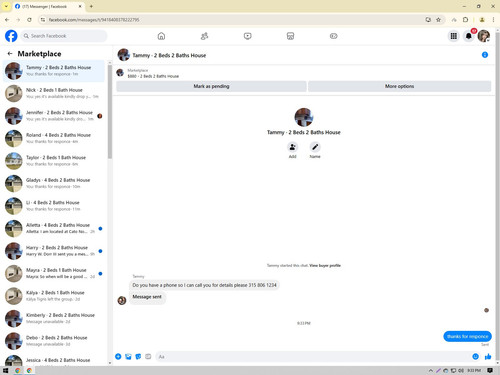Click the chat header title Tammy
The image size is (500, 375).
pos(169,55)
